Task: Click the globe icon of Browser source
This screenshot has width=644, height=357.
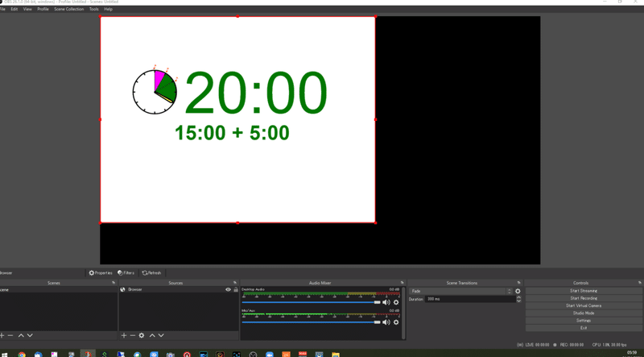Action: point(122,289)
